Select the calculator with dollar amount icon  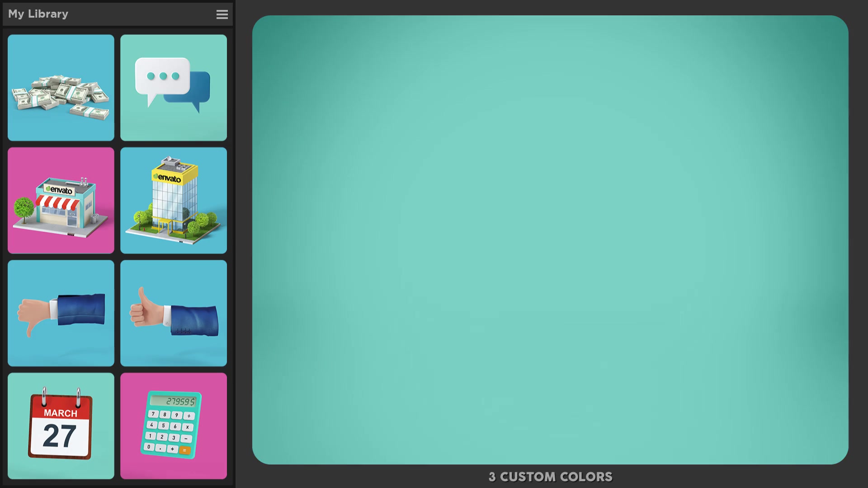[x=173, y=425]
